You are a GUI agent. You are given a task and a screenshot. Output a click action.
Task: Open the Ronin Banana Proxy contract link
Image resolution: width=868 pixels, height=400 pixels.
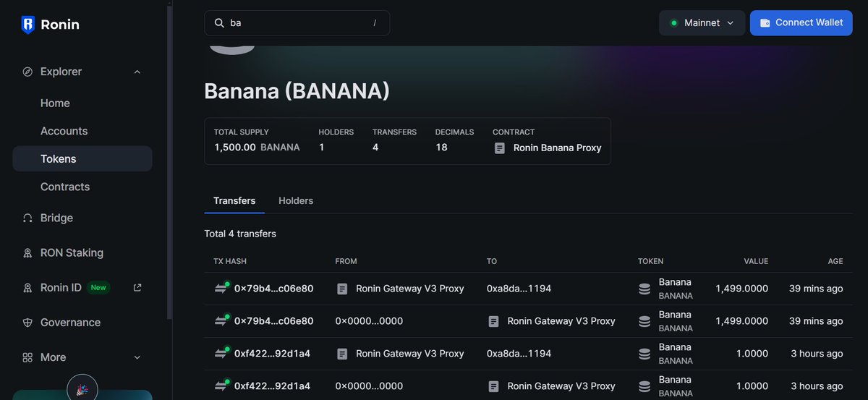coord(557,148)
